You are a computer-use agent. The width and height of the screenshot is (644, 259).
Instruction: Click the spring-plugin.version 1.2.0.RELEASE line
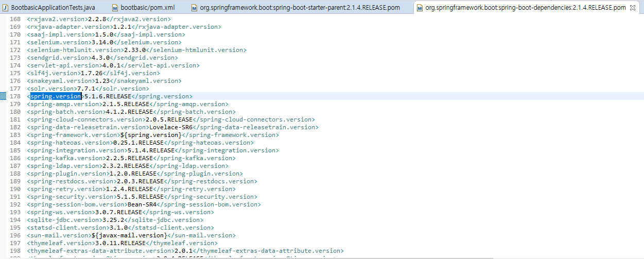[135, 174]
